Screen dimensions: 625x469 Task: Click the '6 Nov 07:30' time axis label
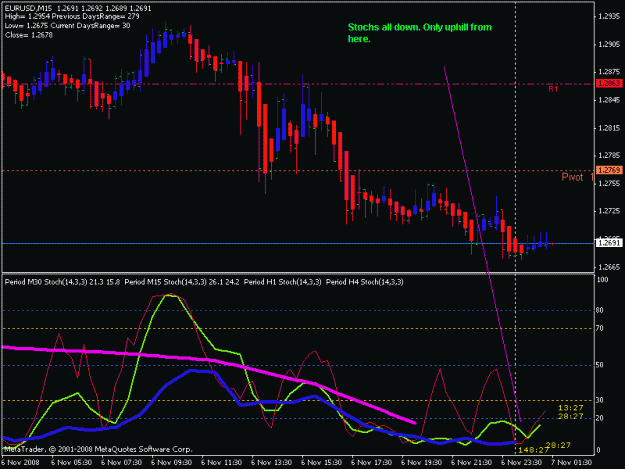[x=122, y=463]
